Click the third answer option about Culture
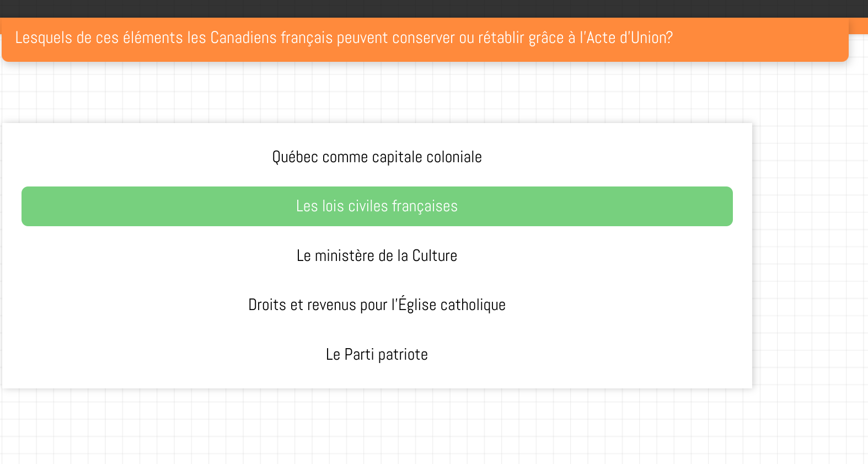This screenshot has height=464, width=868. (377, 256)
